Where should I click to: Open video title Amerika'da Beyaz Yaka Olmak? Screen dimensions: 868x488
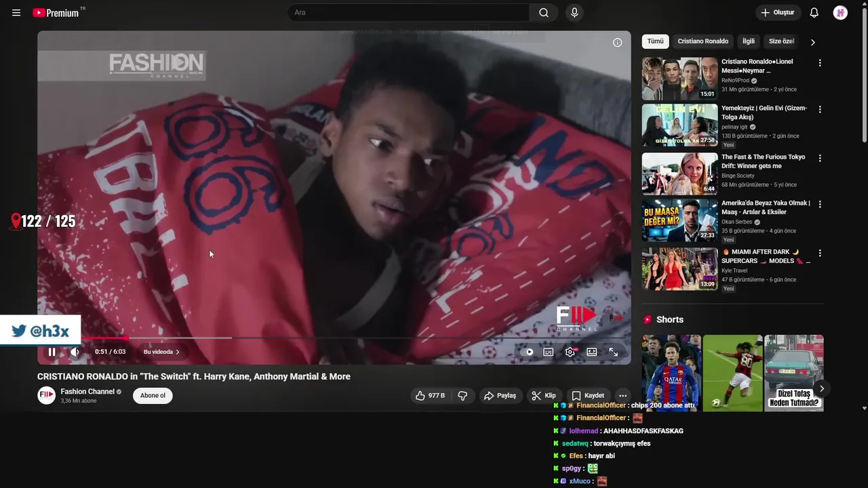point(766,207)
